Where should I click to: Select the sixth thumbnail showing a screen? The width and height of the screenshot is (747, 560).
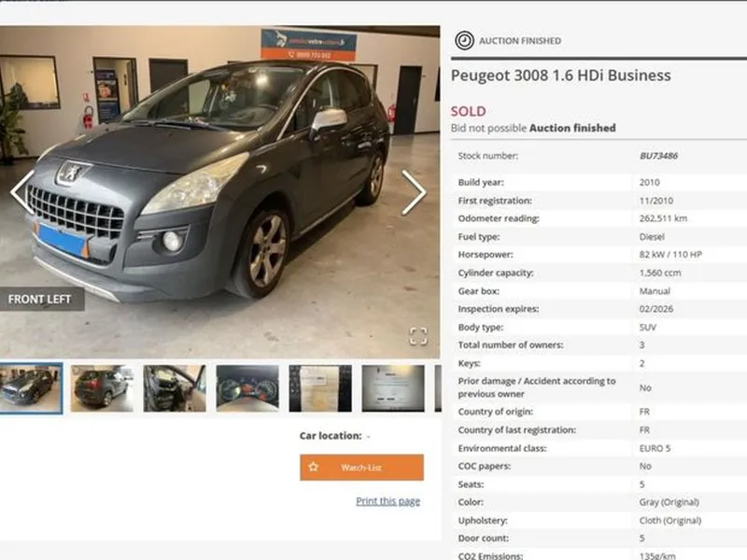point(393,388)
